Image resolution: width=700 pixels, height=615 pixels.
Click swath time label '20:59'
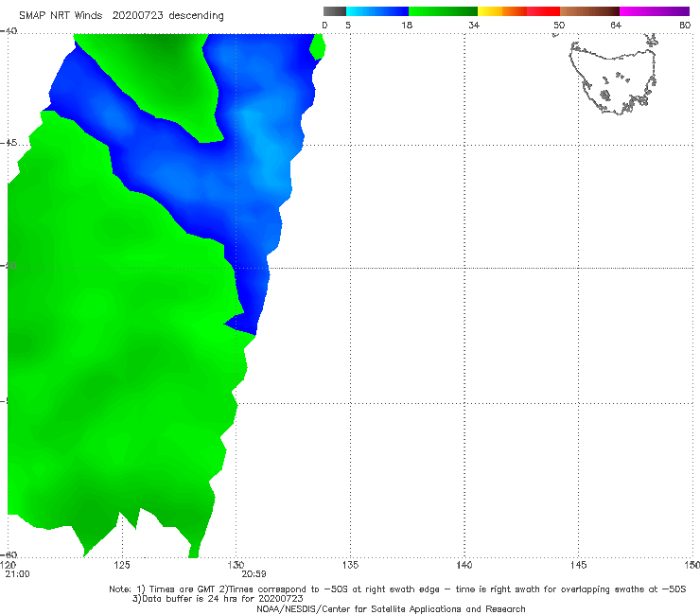[x=254, y=574]
